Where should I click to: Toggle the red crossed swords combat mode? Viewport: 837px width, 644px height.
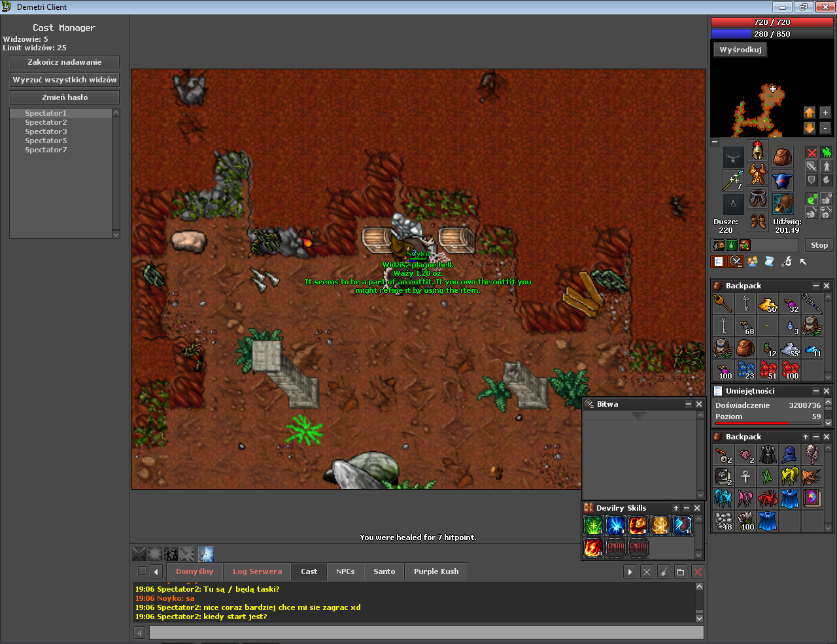[811, 153]
